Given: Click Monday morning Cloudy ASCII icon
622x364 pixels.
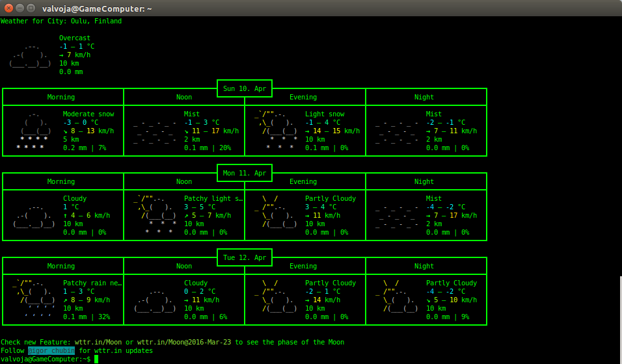Looking at the screenshot, I should coord(33,216).
